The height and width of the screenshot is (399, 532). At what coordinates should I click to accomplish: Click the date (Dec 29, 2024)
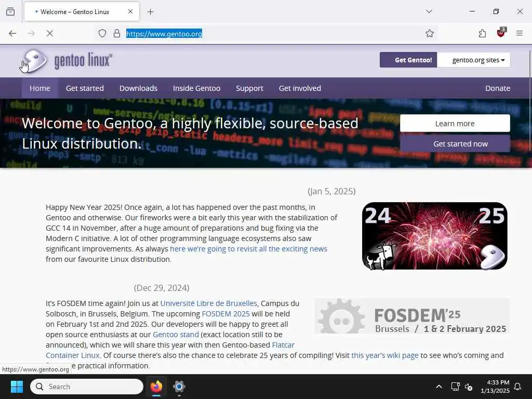(162, 288)
